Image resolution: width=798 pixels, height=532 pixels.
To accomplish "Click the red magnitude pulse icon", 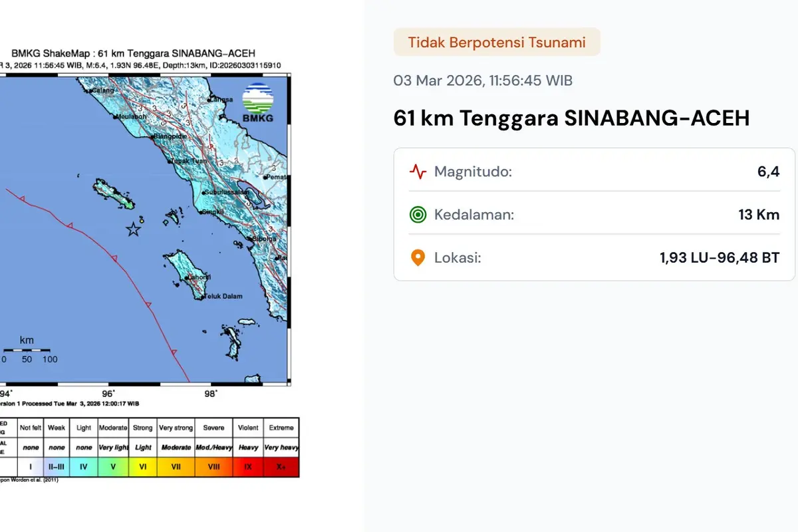I will [x=418, y=172].
